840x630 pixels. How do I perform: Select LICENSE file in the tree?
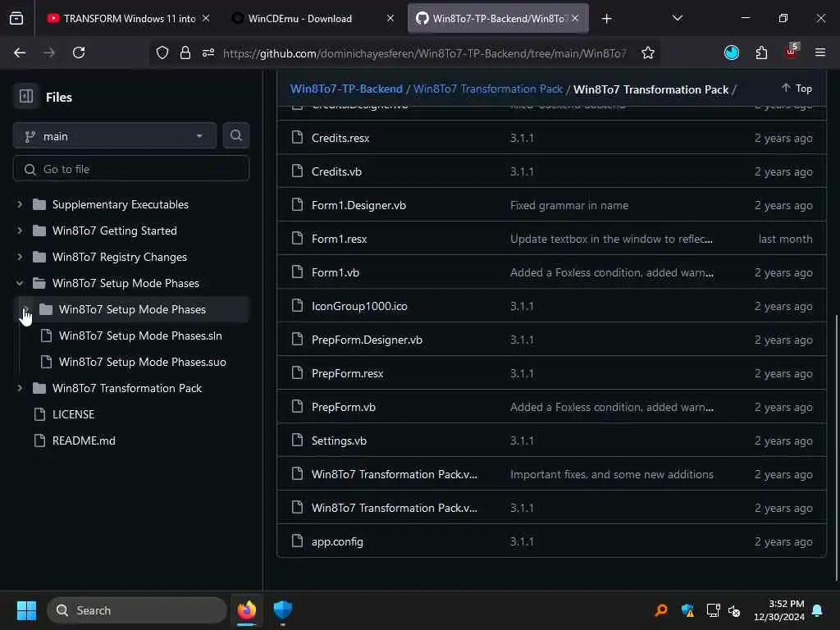[73, 414]
